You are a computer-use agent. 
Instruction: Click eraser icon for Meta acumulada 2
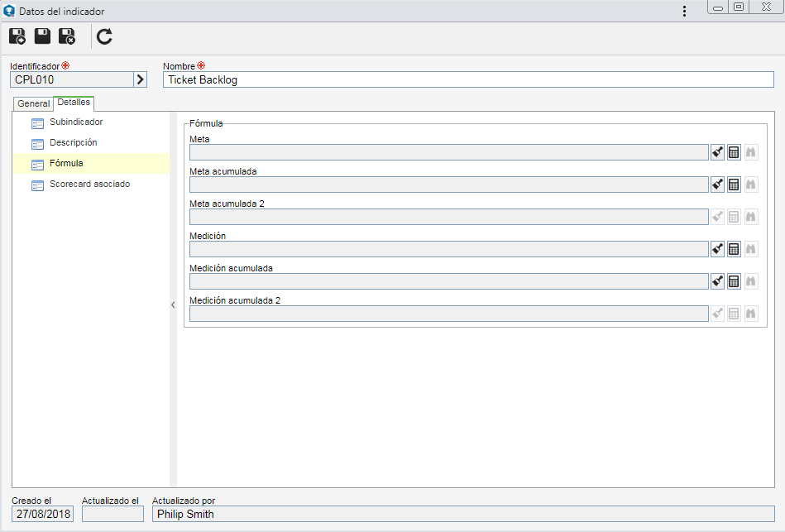click(717, 217)
